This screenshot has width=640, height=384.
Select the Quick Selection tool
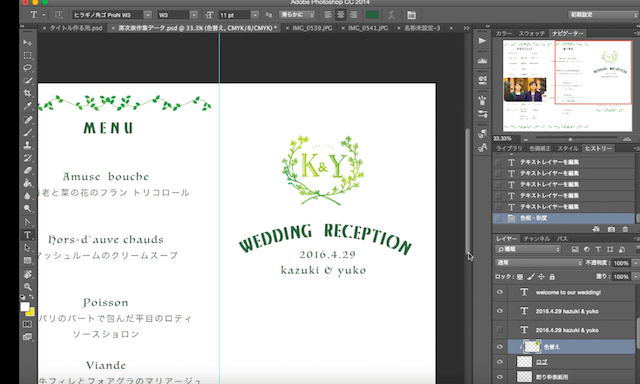click(27, 80)
